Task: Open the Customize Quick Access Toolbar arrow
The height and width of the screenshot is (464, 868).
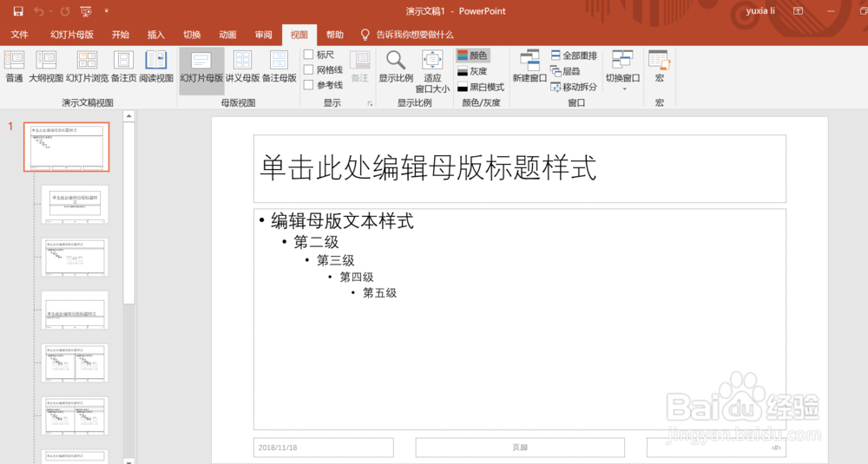Action: (106, 11)
